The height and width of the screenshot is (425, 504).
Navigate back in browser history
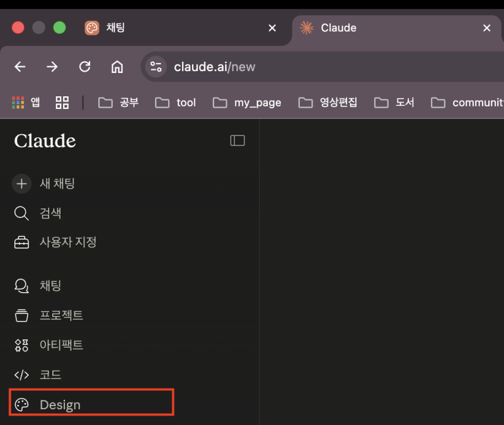point(20,67)
